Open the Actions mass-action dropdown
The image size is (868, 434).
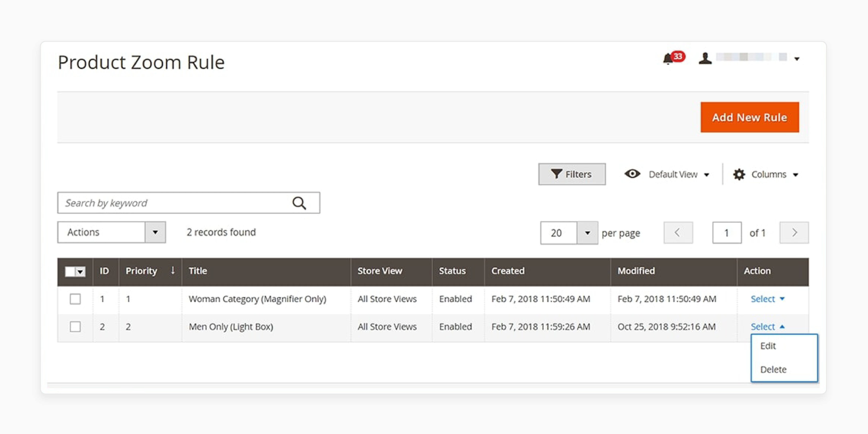point(112,232)
